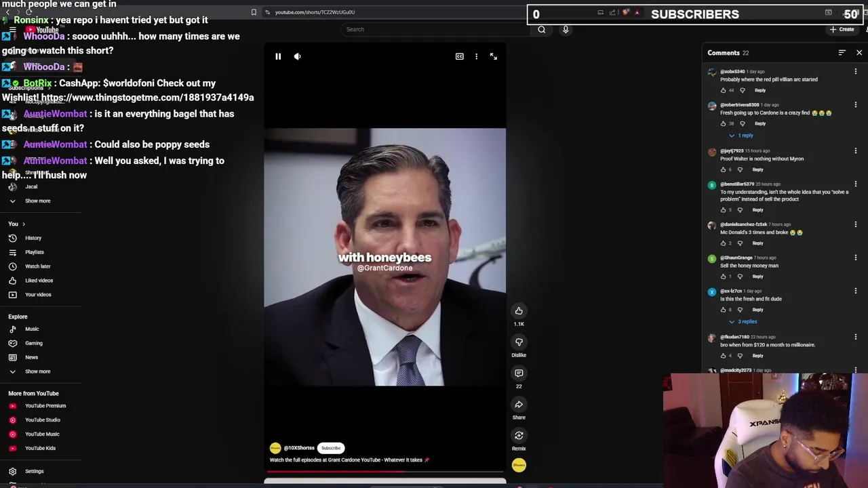Dislike the 'fresh and fit dude' comment
Image resolution: width=868 pixels, height=488 pixels.
pyautogui.click(x=740, y=310)
